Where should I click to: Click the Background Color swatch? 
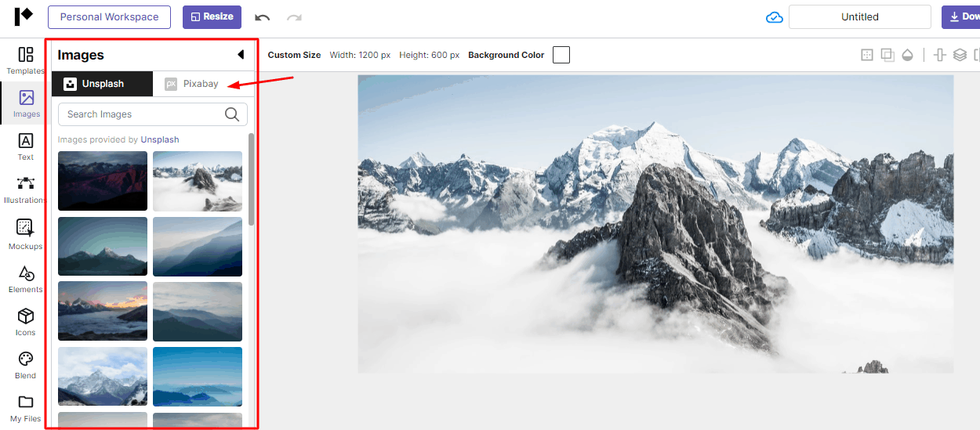[561, 55]
